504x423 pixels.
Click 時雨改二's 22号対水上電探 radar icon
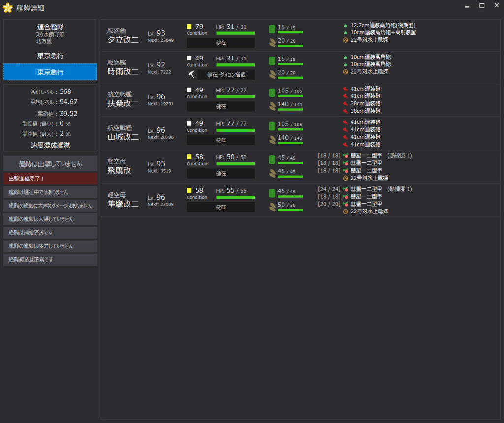(x=346, y=72)
